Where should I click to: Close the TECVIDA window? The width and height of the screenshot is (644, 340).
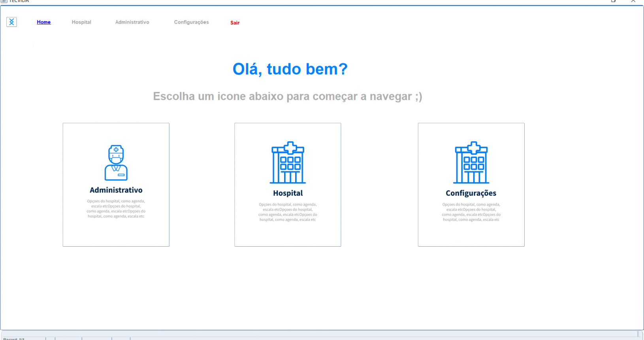(633, 1)
